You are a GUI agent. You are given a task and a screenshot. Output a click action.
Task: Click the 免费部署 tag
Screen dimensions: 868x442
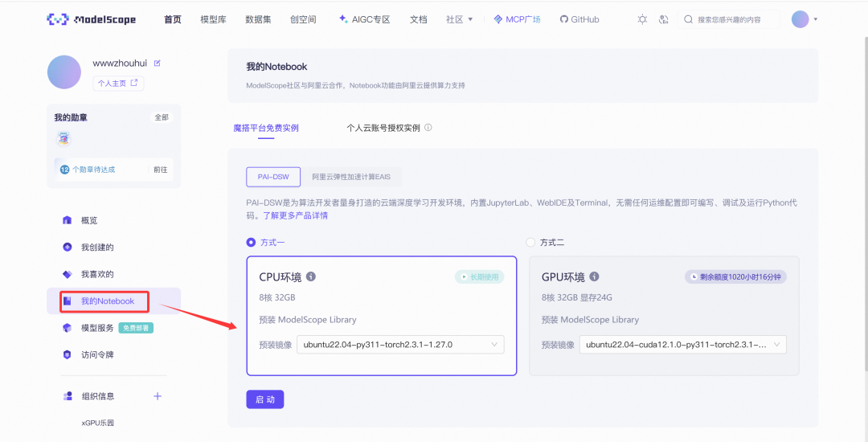click(x=136, y=328)
